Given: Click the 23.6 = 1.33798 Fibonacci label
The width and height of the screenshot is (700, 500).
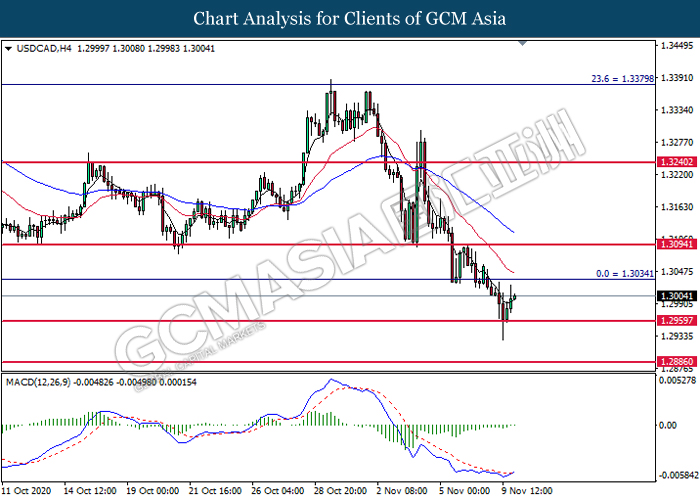Looking at the screenshot, I should pyautogui.click(x=622, y=79).
